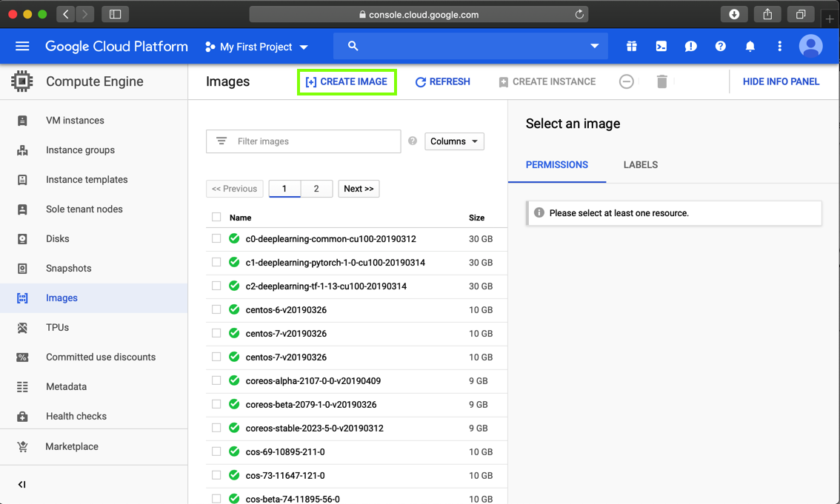This screenshot has height=504, width=840.
Task: Collapse the Compute Engine sidebar
Action: coord(22,484)
